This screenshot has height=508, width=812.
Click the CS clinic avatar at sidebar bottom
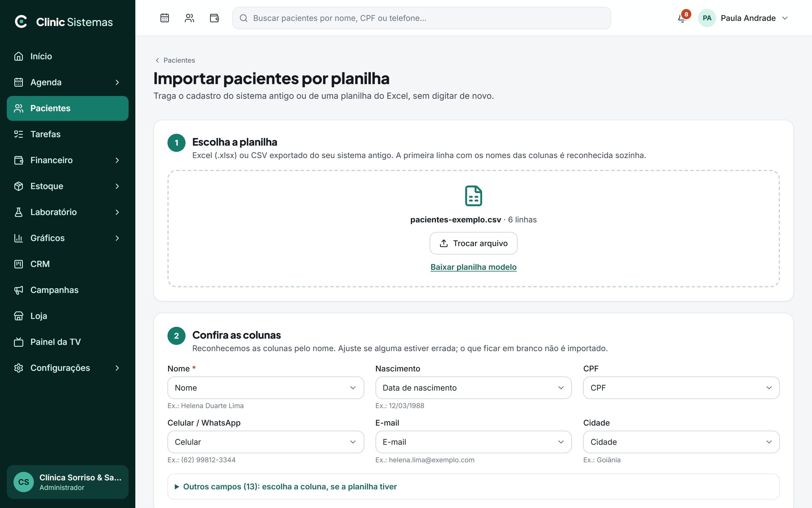[23, 482]
